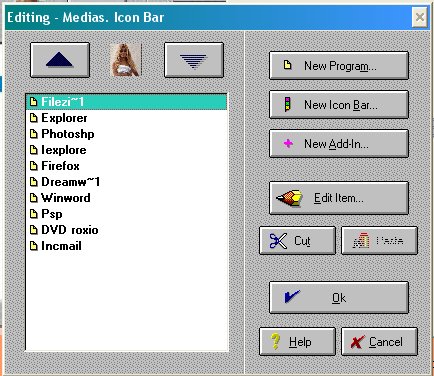Image resolution: width=434 pixels, height=376 pixels.
Task: Click the New Program button
Action: coord(339,66)
